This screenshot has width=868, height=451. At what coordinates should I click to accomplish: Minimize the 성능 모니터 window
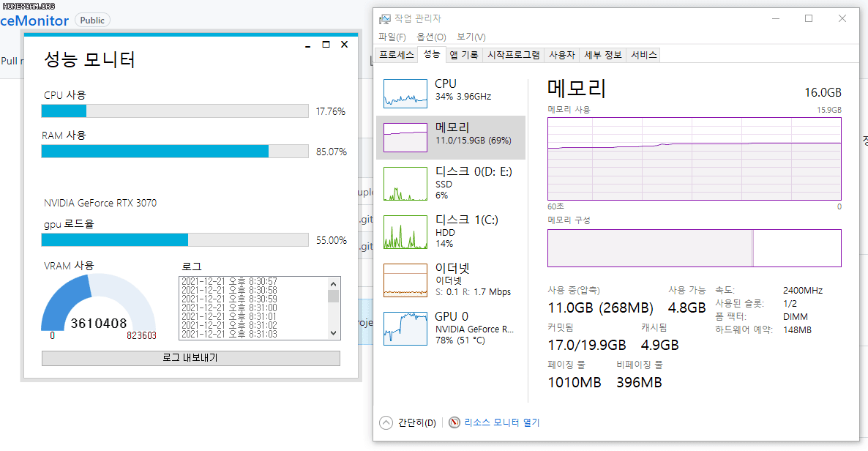308,45
